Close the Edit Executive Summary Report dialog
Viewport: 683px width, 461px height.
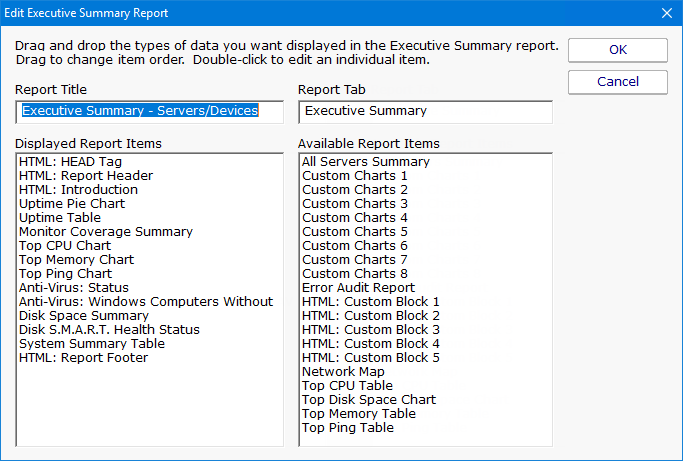[x=667, y=13]
